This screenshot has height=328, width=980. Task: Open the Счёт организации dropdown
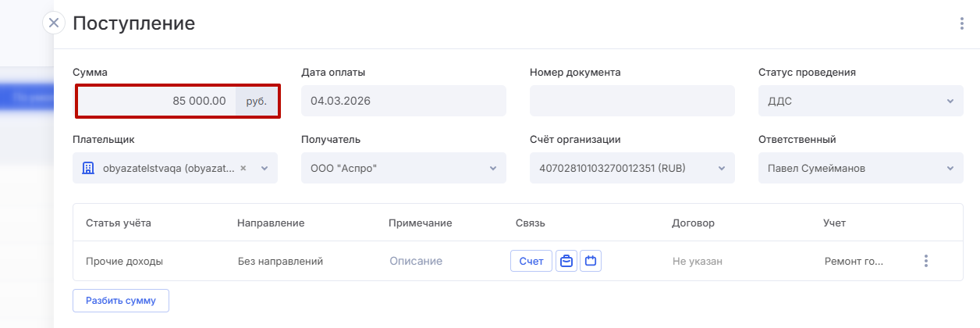(x=721, y=168)
